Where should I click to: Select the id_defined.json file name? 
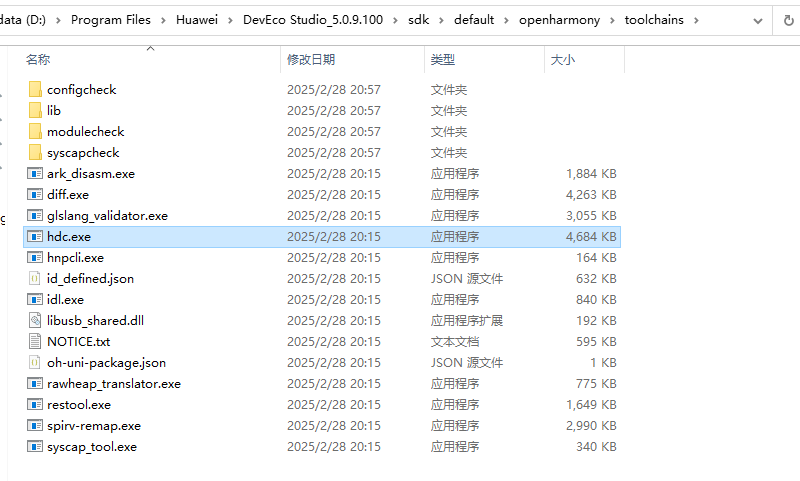pos(90,279)
